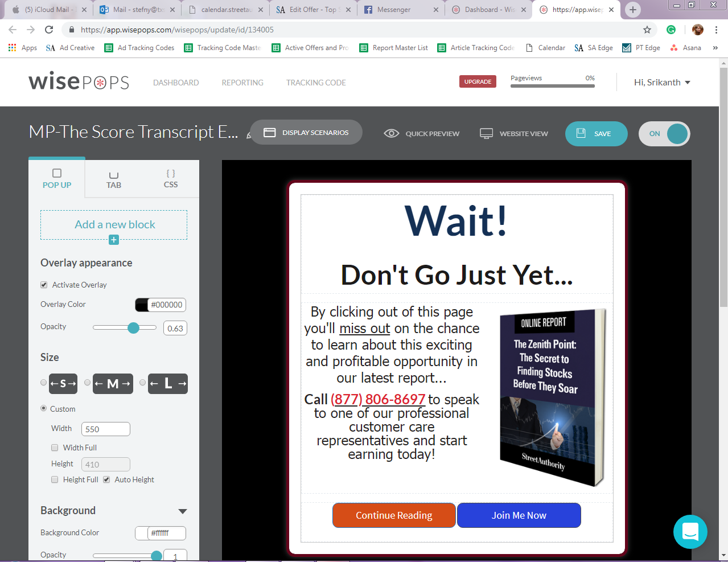Open the Reporting menu item
Viewport: 728px width, 562px height.
(x=242, y=83)
